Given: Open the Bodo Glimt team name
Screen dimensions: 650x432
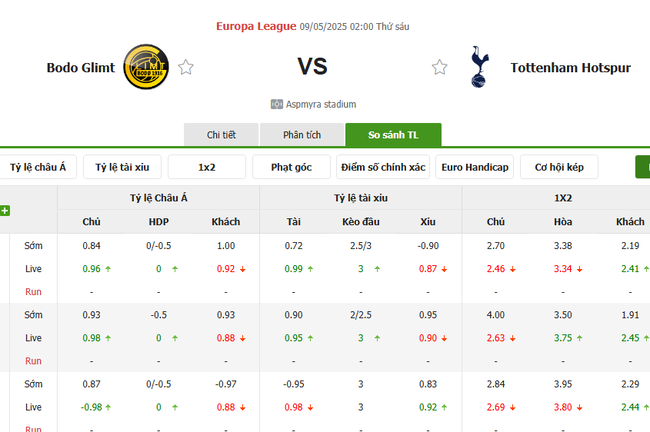Looking at the screenshot, I should [81, 68].
